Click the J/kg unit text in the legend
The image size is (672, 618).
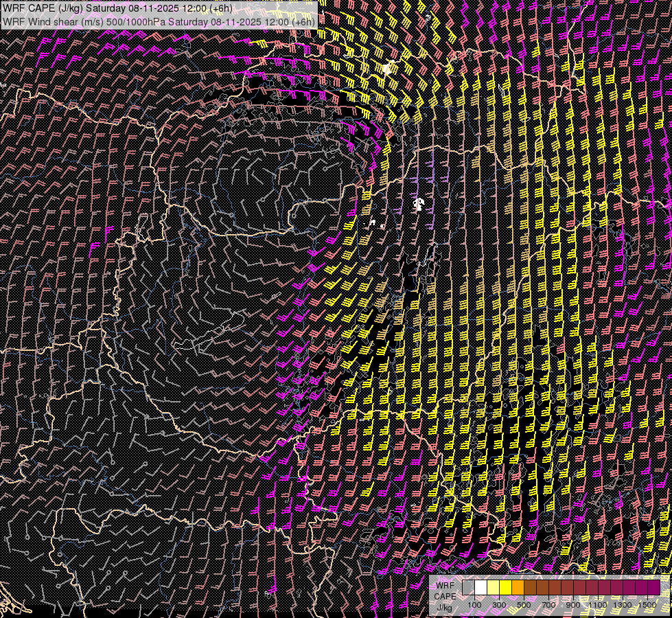pyautogui.click(x=444, y=607)
